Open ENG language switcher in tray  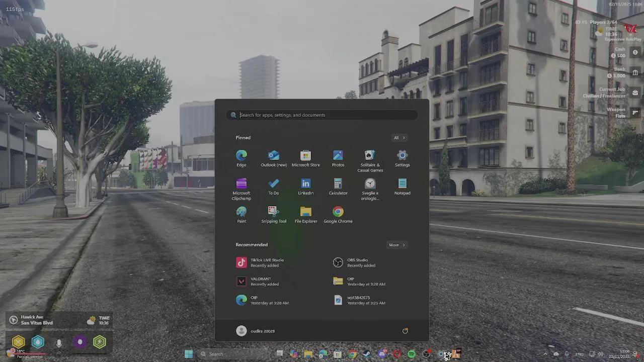click(580, 354)
